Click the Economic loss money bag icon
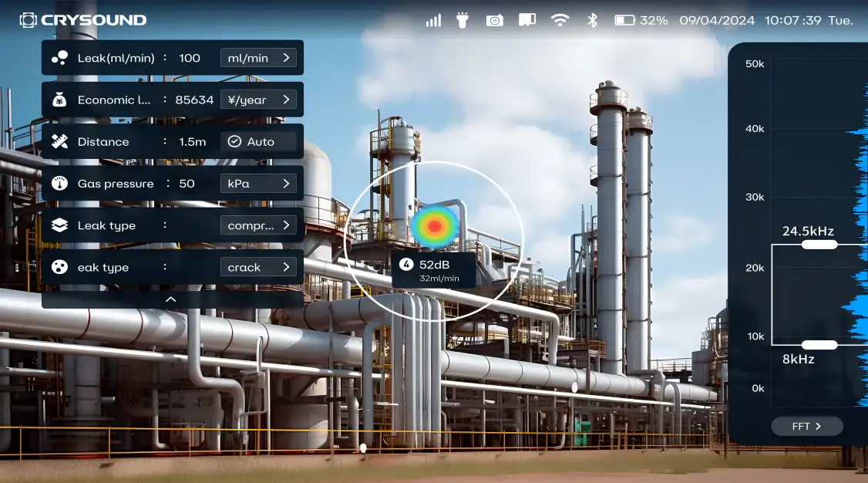This screenshot has width=868, height=483. pyautogui.click(x=59, y=100)
